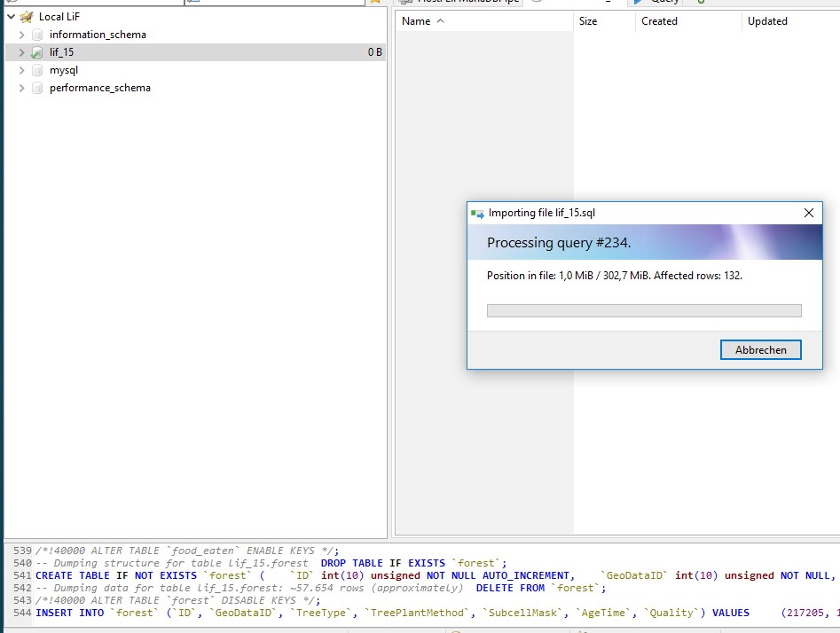Click the import dialog title icon

[x=478, y=213]
